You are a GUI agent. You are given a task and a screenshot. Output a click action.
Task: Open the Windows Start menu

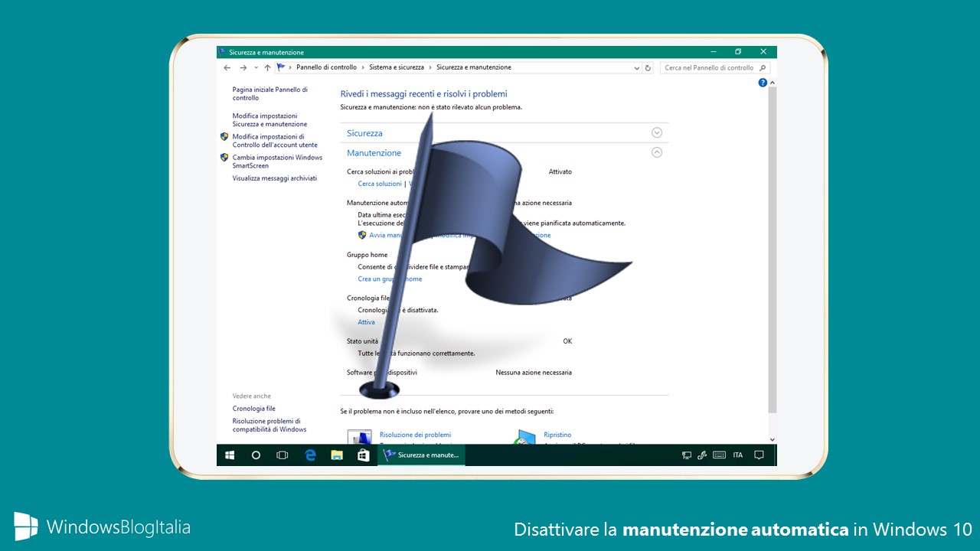coord(229,455)
